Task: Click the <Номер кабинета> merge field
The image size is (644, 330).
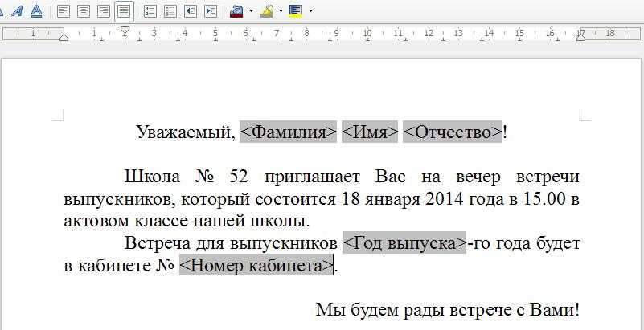Action: coord(256,266)
